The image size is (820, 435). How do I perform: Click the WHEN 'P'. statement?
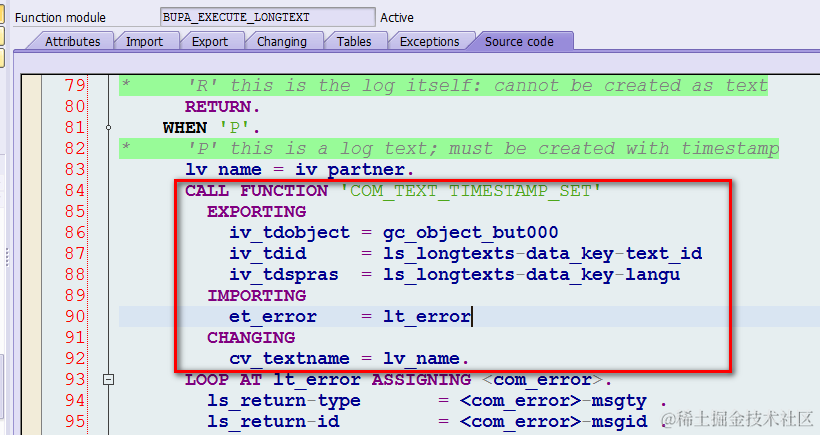[211, 128]
